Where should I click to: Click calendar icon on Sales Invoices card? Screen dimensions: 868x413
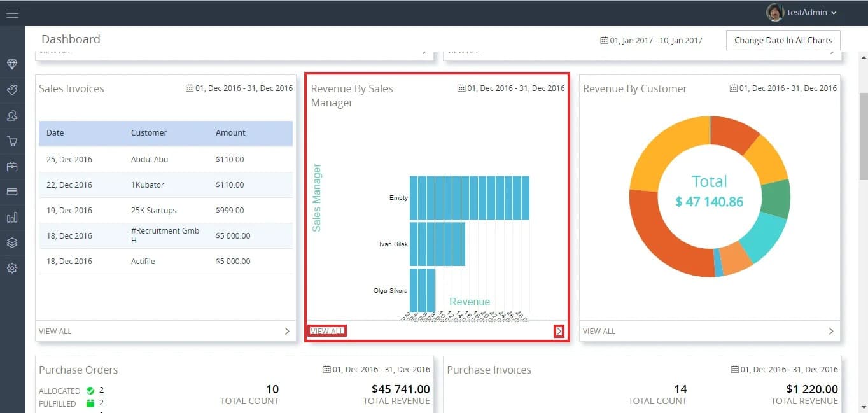189,88
